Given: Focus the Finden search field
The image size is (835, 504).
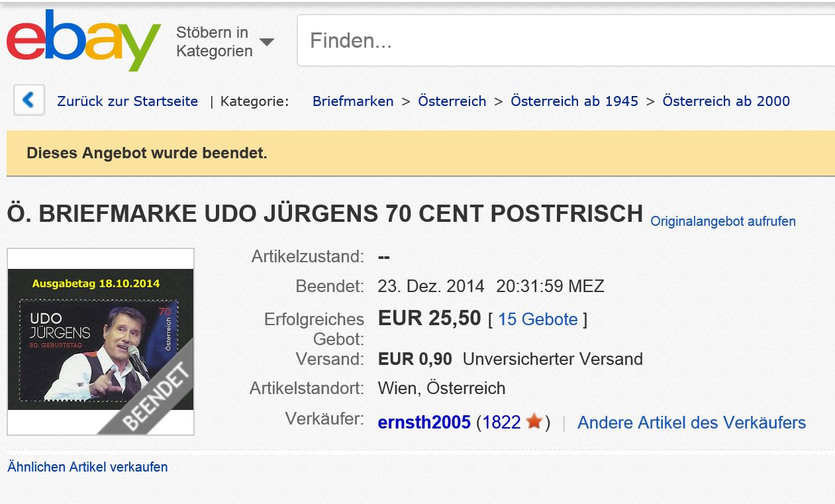Looking at the screenshot, I should click(x=565, y=41).
